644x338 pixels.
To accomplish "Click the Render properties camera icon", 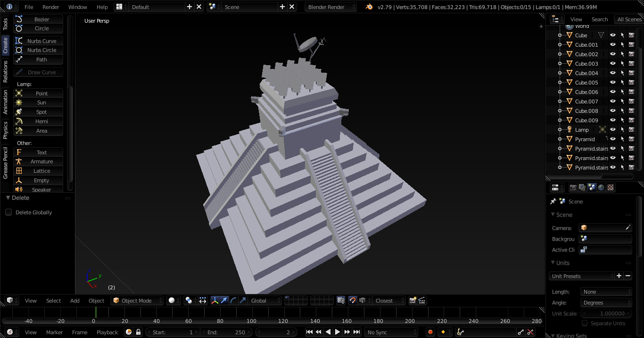I will point(573,187).
